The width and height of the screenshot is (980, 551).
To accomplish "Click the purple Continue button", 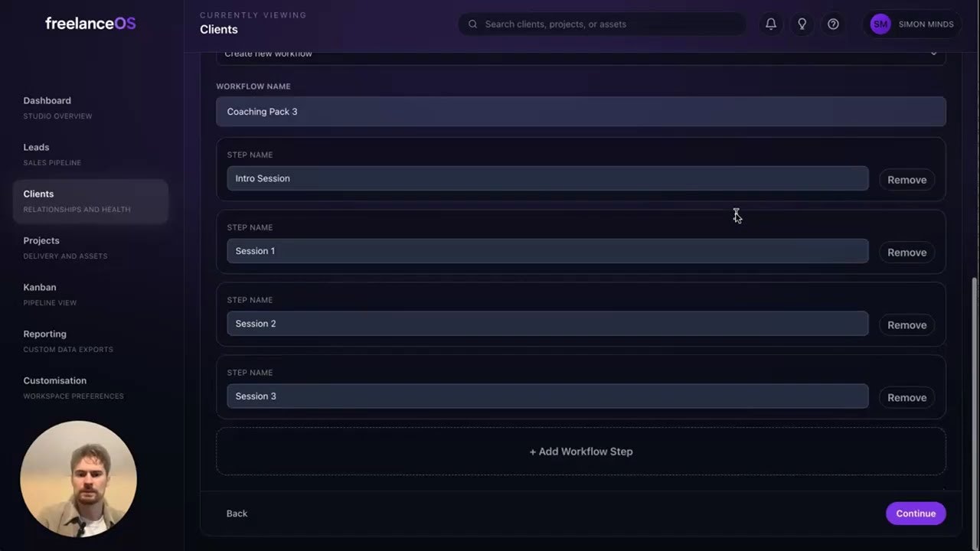I will pyautogui.click(x=916, y=514).
